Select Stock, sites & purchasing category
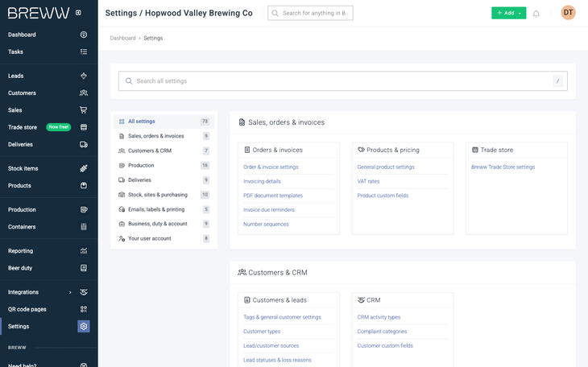The image size is (588, 367). coord(164,195)
